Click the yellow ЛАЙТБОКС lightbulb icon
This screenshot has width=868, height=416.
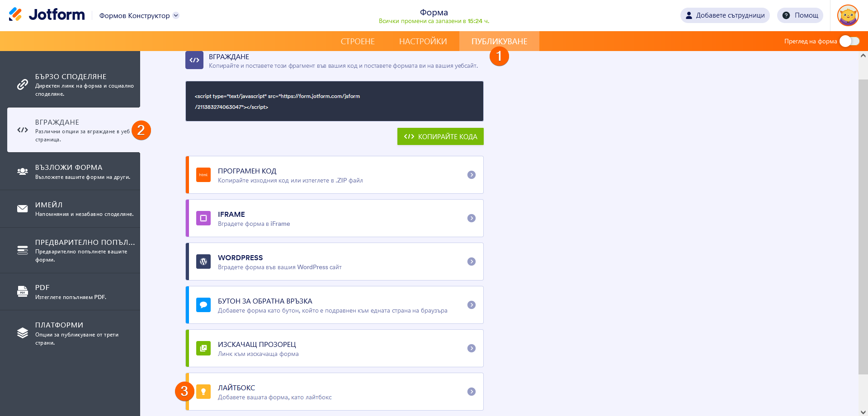tap(203, 392)
